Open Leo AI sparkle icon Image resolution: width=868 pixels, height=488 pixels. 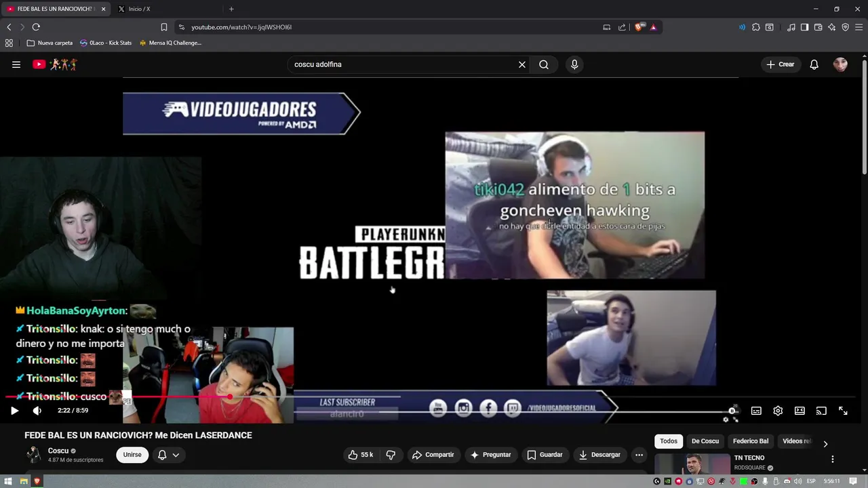pyautogui.click(x=831, y=27)
